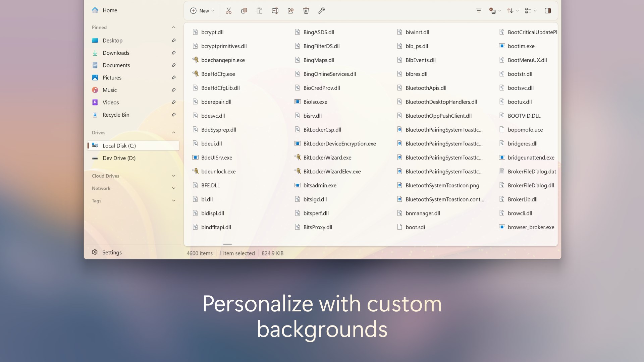Open the Recycle Bin
Screen dimensions: 644x362
tap(116, 115)
